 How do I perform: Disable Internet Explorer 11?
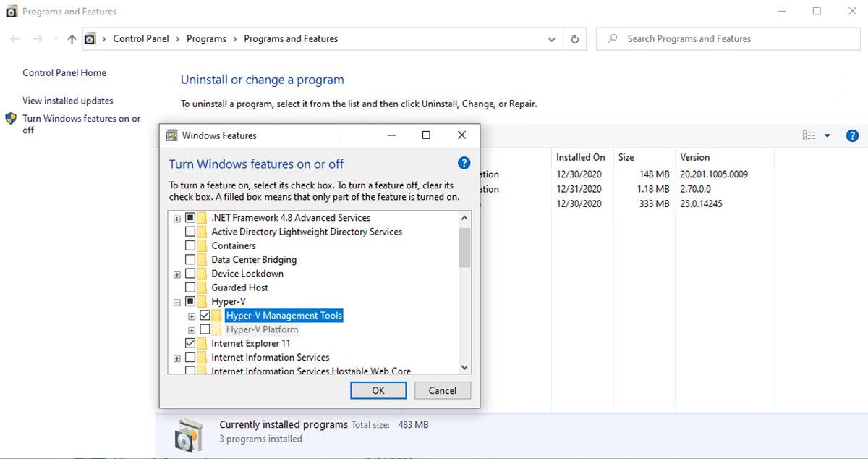(191, 342)
